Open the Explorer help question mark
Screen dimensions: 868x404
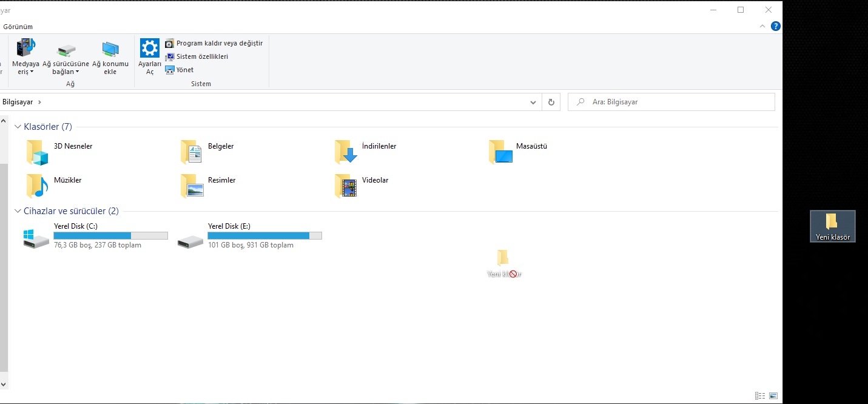tap(775, 26)
